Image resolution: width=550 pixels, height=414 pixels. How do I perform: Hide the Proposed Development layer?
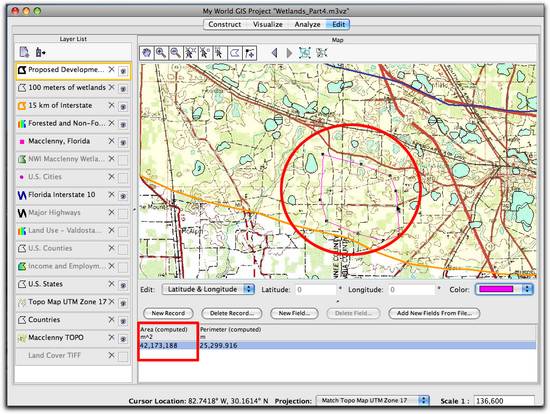[123, 71]
